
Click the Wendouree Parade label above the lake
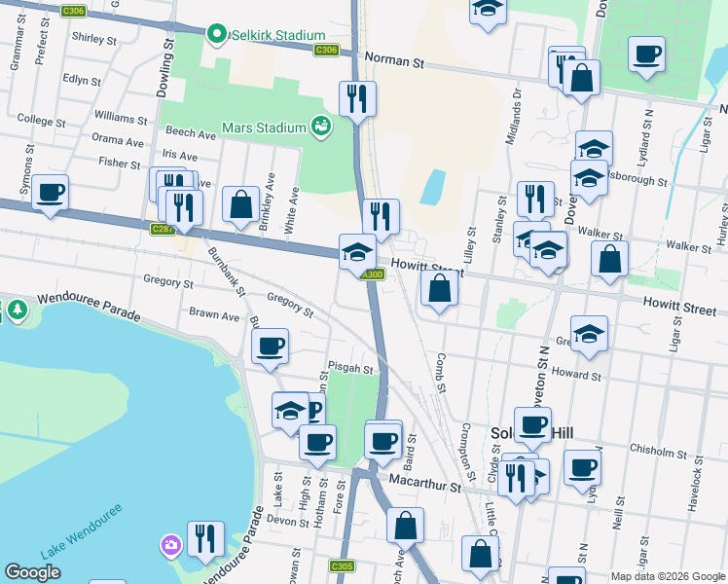[89, 307]
